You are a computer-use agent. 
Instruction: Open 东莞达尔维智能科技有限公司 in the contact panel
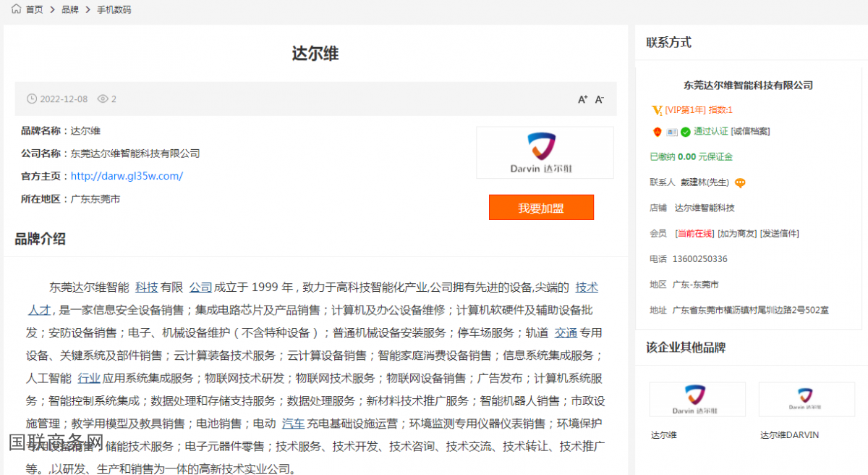pos(748,85)
